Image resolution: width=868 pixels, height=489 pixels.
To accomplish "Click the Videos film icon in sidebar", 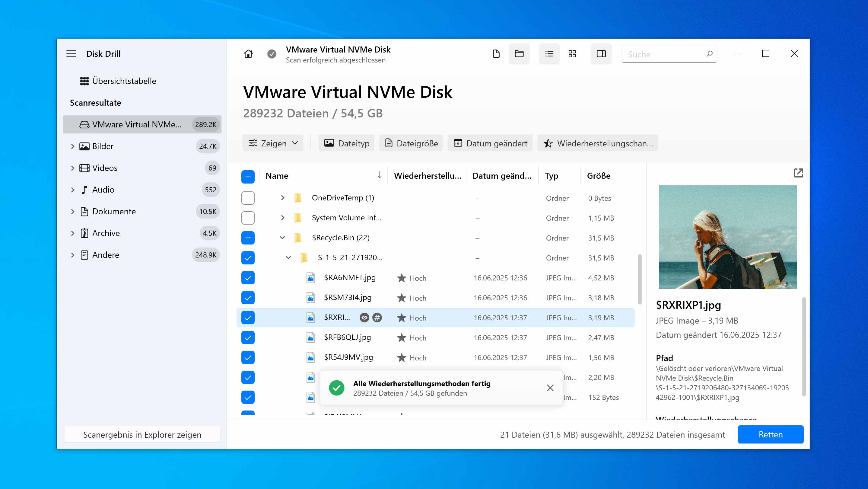I will tap(84, 168).
